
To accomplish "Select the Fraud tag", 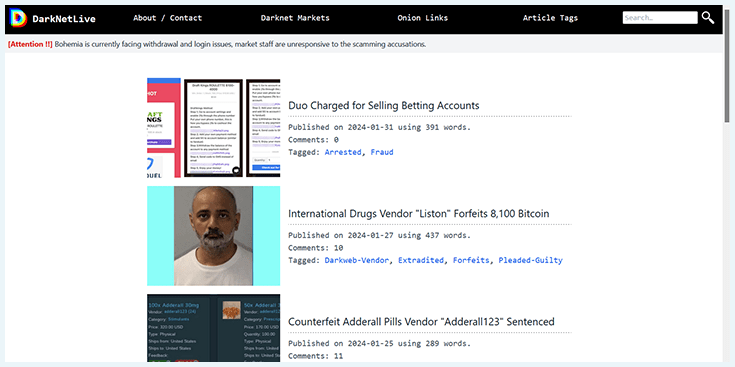I will [382, 152].
